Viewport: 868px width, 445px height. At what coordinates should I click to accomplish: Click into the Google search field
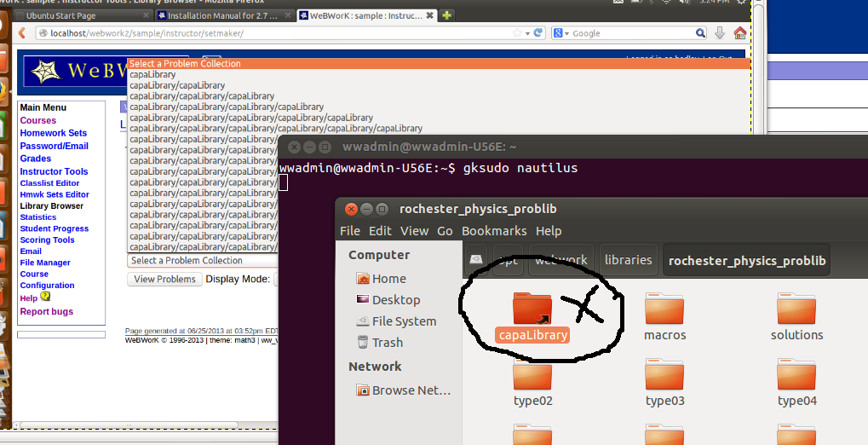pyautogui.click(x=633, y=33)
